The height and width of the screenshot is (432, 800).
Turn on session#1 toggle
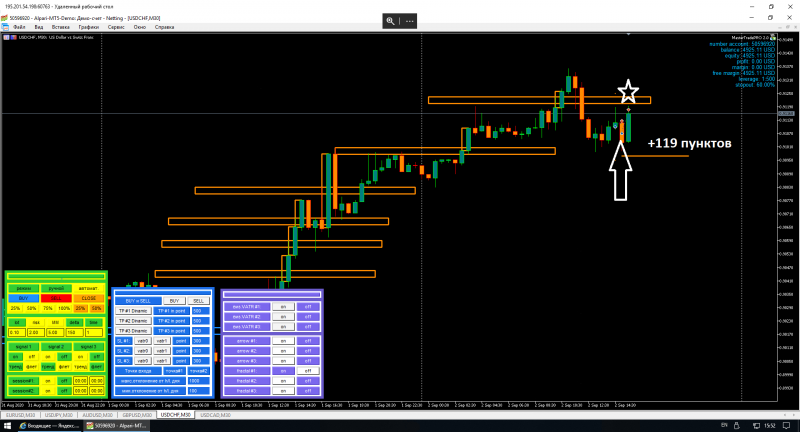click(x=48, y=381)
